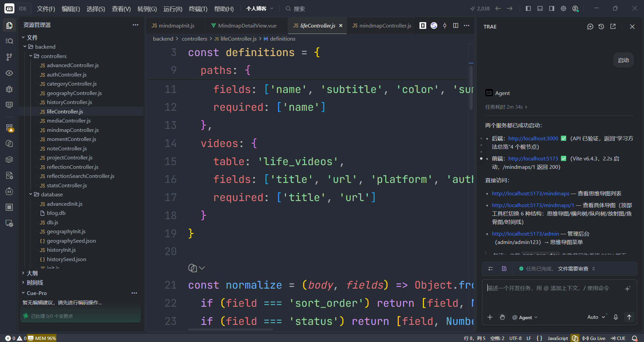Toggle the white square icon in editor toolbar
Image resolution: width=644 pixels, height=342 pixels.
[x=423, y=26]
